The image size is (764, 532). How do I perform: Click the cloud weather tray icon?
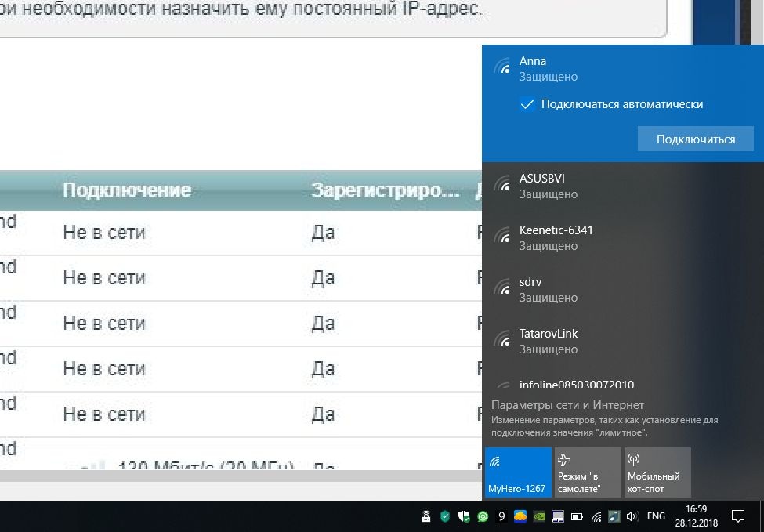pyautogui.click(x=520, y=516)
